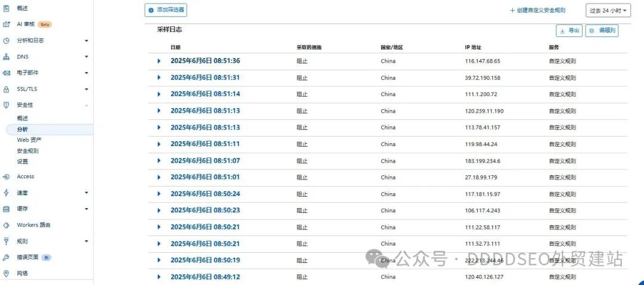Viewport: 644px width, 285px height.
Task: Open the 过去 24 小时 time range dropdown
Action: coord(608,10)
